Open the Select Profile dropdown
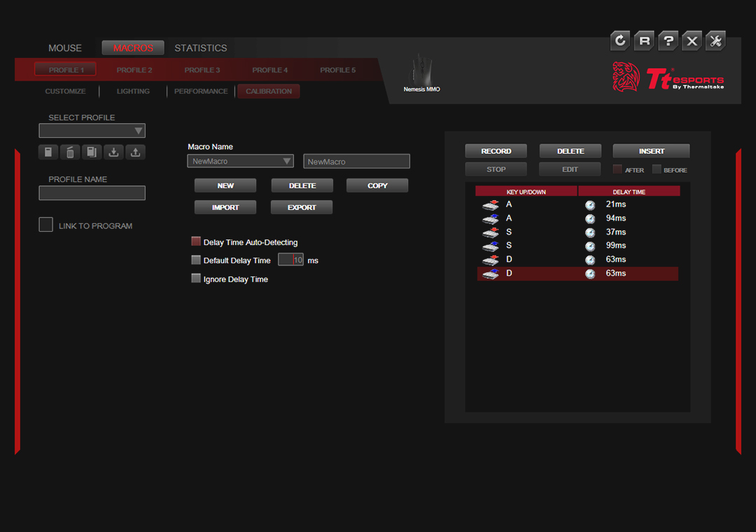The image size is (756, 532). (92, 131)
